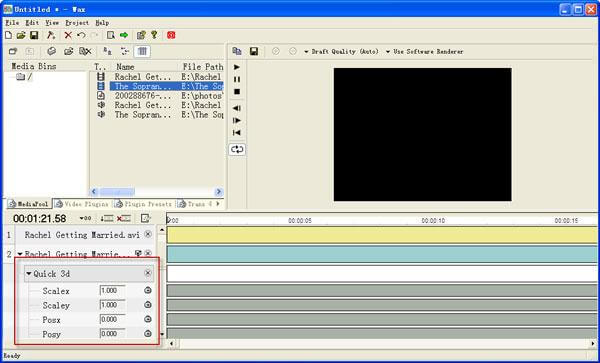Remove the Quick 3d plugin
This screenshot has height=363, width=600.
click(148, 273)
